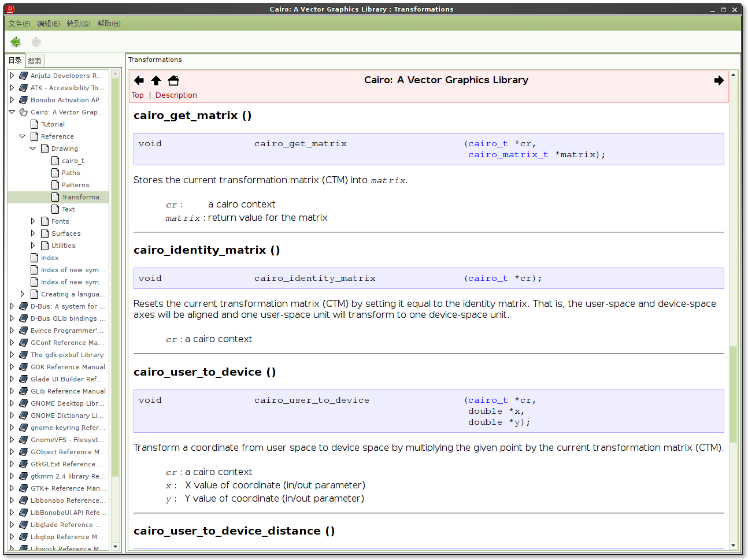Viewport: 748px width, 560px height.
Task: Click the page icon beside cairo_t
Action: click(55, 161)
